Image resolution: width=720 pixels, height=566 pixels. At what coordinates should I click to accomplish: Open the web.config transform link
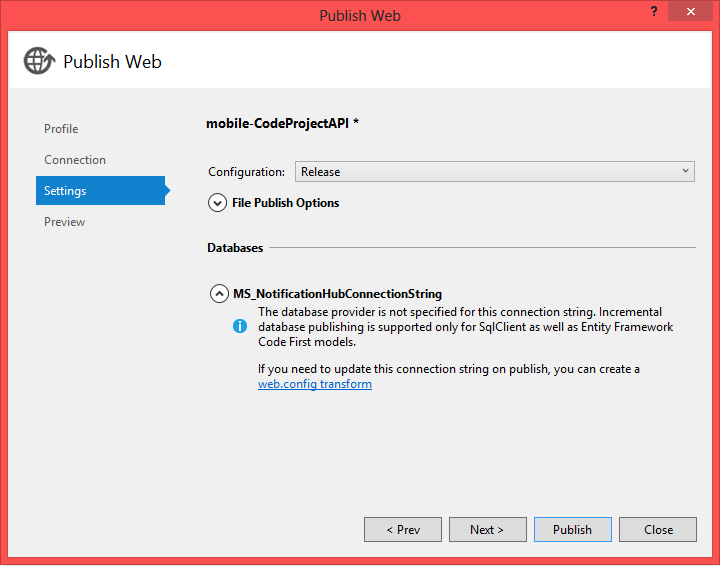tap(315, 384)
